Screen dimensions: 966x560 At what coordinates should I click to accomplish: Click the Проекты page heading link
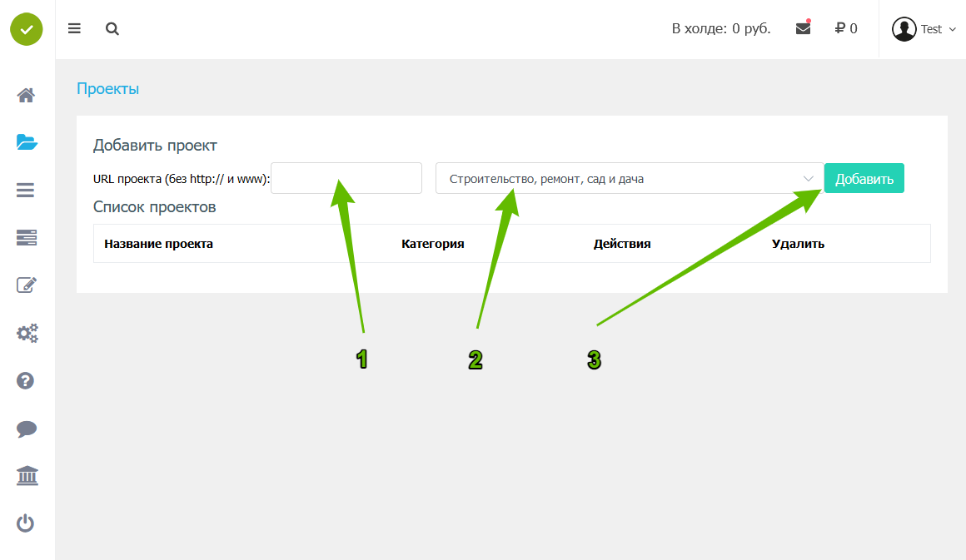[x=107, y=88]
